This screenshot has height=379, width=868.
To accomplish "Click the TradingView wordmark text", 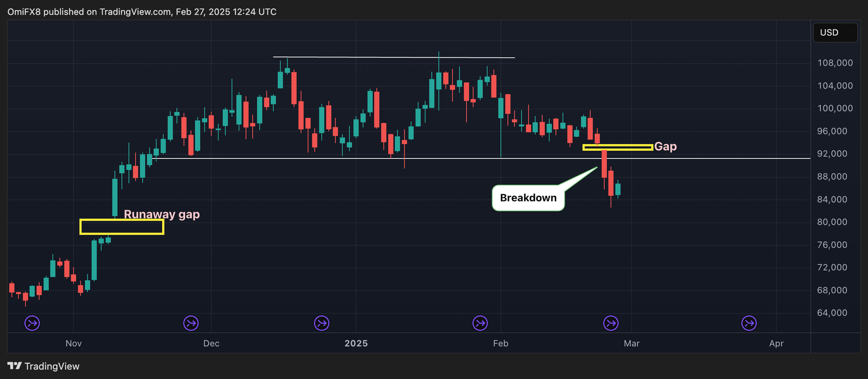I will click(52, 367).
